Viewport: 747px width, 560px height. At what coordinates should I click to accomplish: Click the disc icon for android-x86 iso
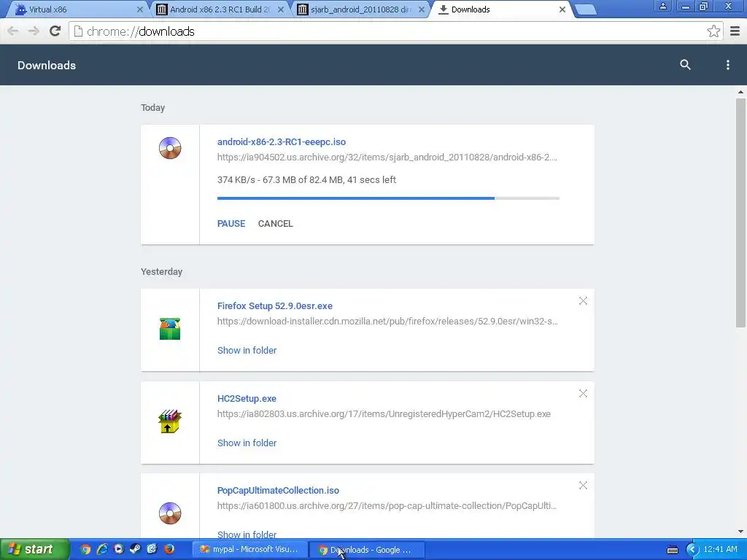(x=170, y=147)
